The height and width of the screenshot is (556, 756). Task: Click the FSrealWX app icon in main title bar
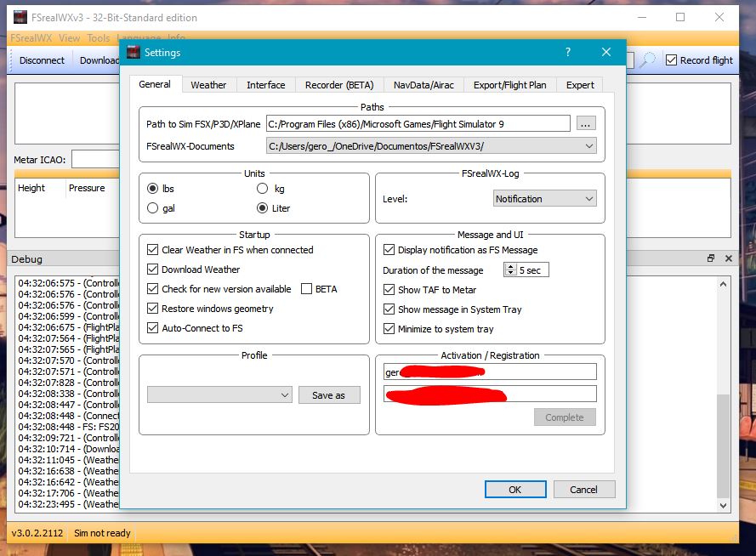tap(20, 17)
